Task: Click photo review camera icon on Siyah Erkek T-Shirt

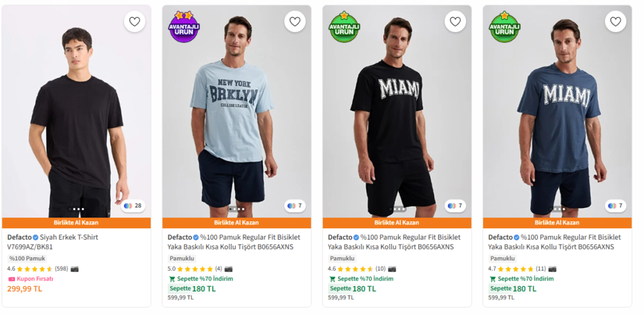Action: 75,268
